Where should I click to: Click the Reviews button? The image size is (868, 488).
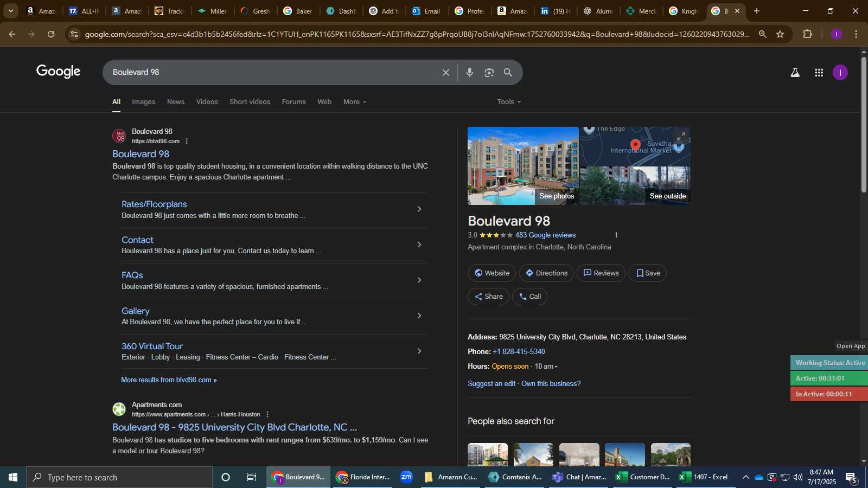click(601, 273)
